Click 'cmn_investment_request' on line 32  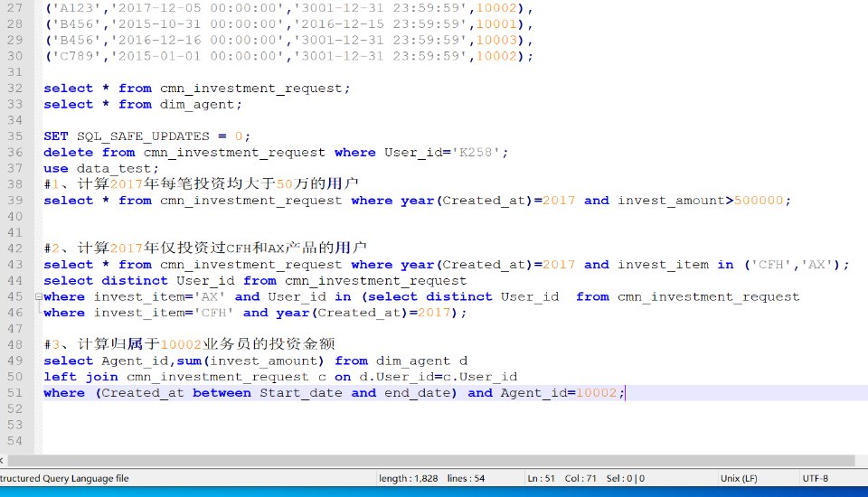[x=251, y=89]
